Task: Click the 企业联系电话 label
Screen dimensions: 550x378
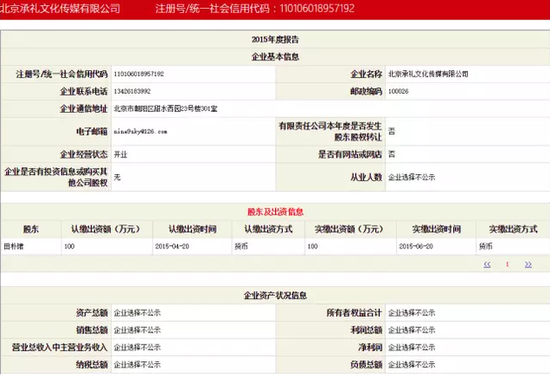Action: 84,91
